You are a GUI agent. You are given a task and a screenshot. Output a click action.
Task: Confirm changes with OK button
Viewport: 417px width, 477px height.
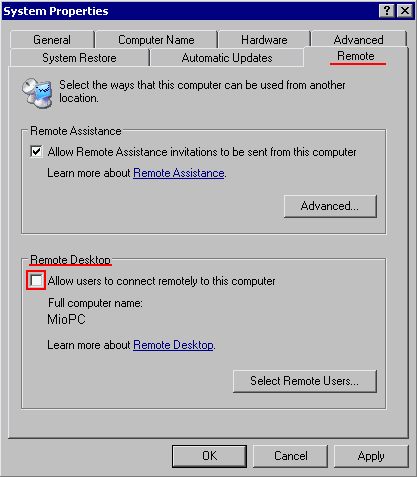(210, 456)
